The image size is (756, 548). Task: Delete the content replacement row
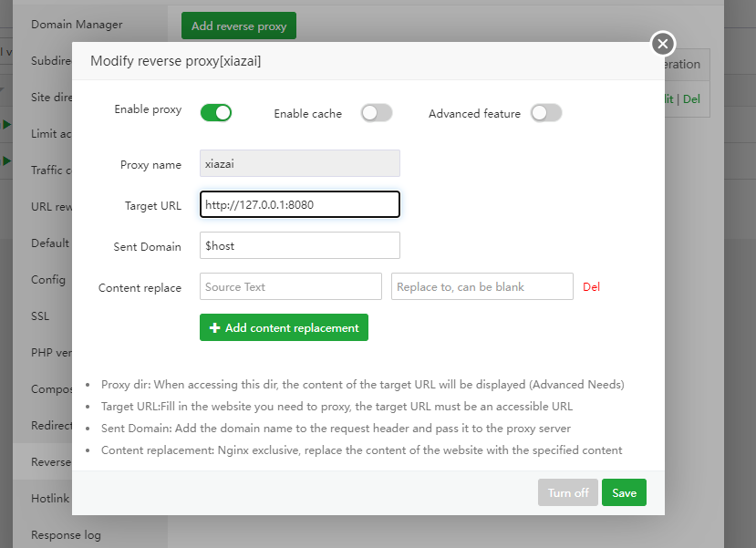click(591, 286)
